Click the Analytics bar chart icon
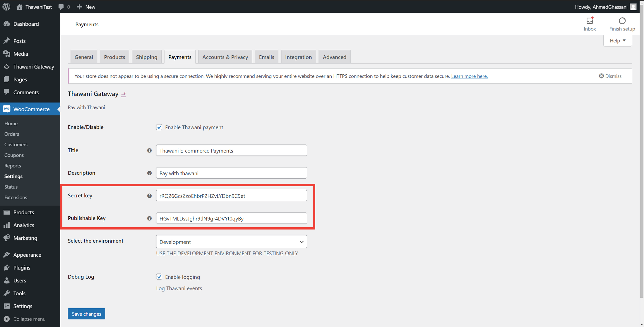644x327 pixels. (7, 225)
